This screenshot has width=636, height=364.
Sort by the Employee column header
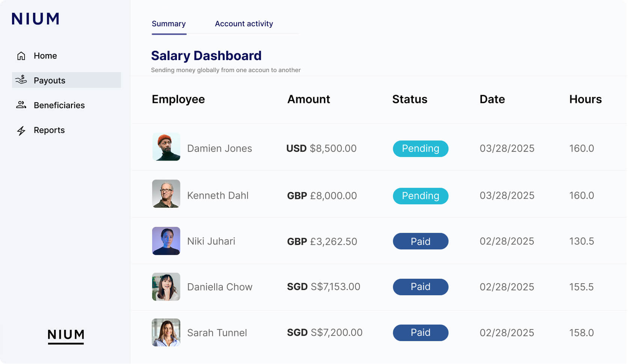point(178,99)
